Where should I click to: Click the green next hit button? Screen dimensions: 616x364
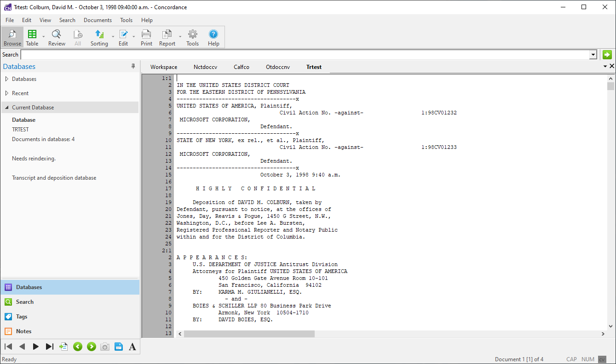point(92,347)
